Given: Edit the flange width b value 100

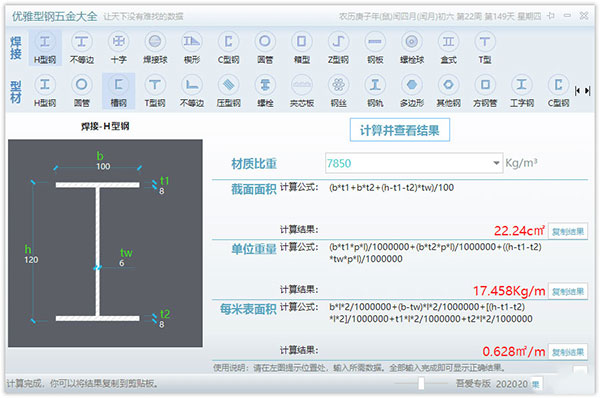Looking at the screenshot, I should 103,166.
